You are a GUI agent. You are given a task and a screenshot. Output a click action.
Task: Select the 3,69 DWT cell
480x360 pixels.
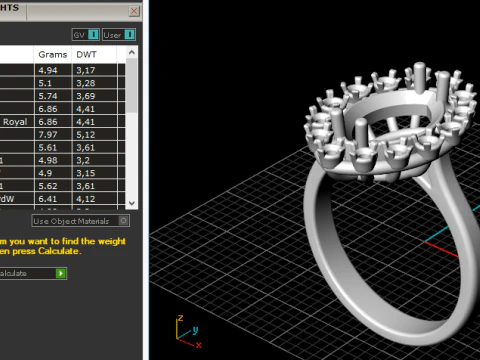pos(95,96)
